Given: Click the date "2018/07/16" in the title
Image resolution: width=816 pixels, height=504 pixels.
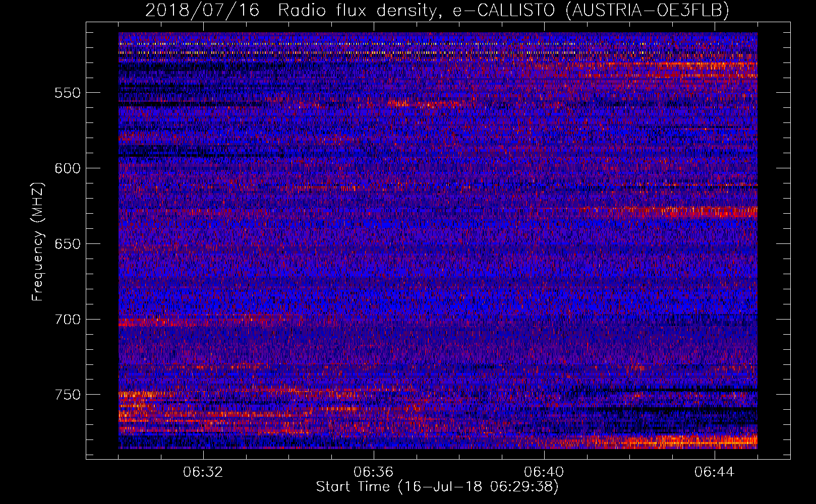Looking at the screenshot, I should pos(203,10).
